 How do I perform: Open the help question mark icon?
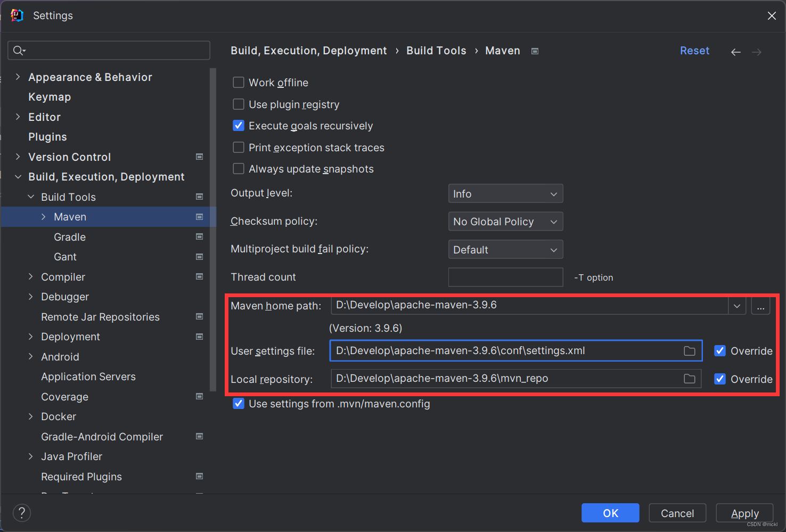pyautogui.click(x=22, y=513)
